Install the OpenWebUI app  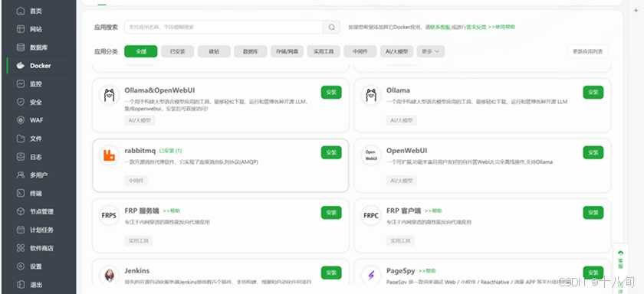[593, 152]
